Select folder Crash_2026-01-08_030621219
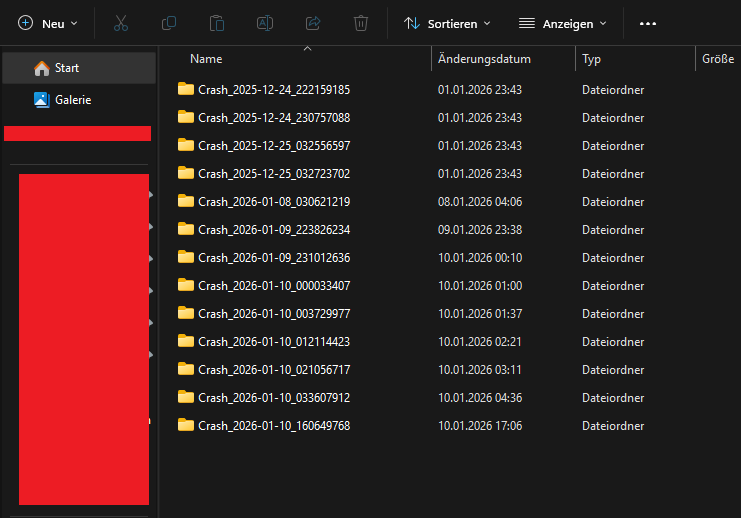Viewport: 741px width, 518px height. [273, 201]
